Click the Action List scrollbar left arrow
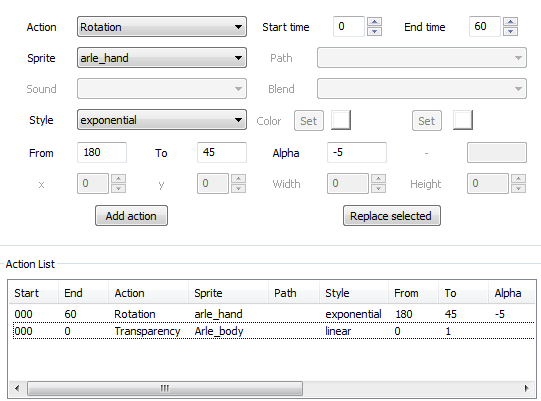Screen dimensions: 541x401 pos(17,388)
